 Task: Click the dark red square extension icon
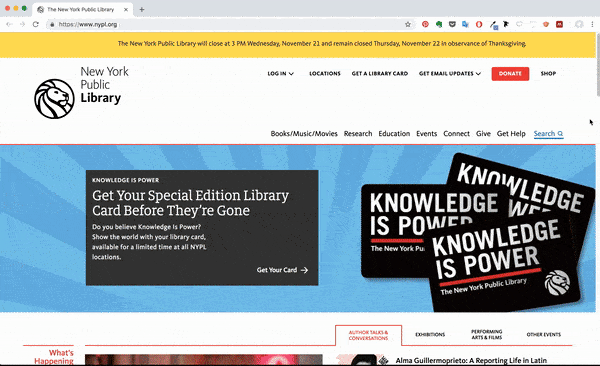559,24
